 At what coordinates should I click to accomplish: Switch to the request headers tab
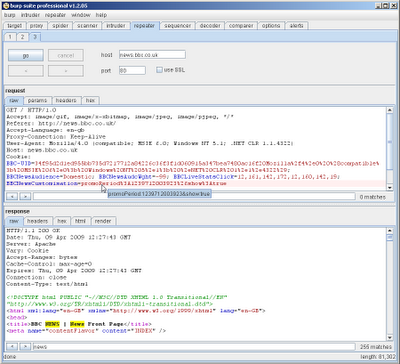coord(66,100)
